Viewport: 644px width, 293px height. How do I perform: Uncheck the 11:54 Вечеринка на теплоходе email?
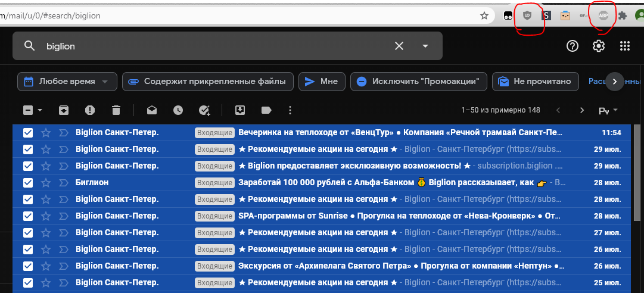(x=27, y=132)
